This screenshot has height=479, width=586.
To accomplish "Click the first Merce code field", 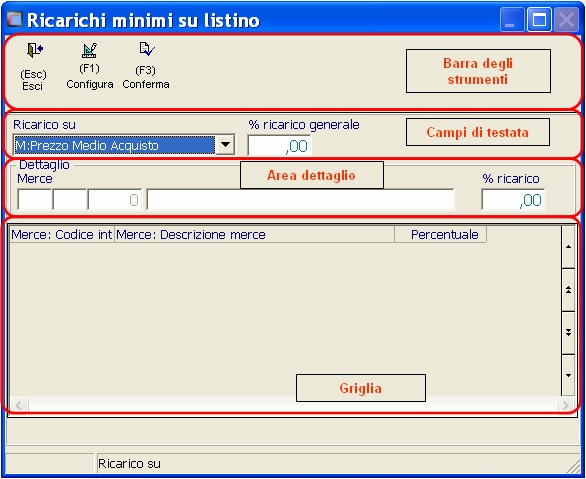I will (34, 200).
